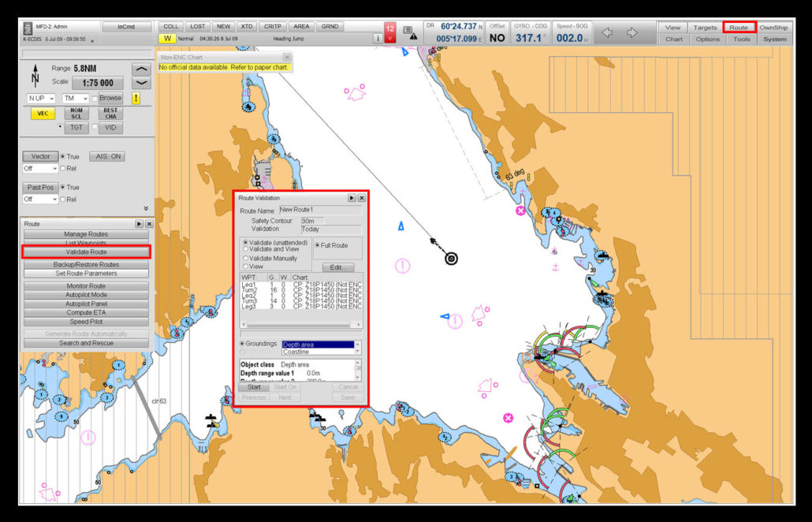Open the Targets menu
Screen dimensions: 812x522
pyautogui.click(x=705, y=28)
